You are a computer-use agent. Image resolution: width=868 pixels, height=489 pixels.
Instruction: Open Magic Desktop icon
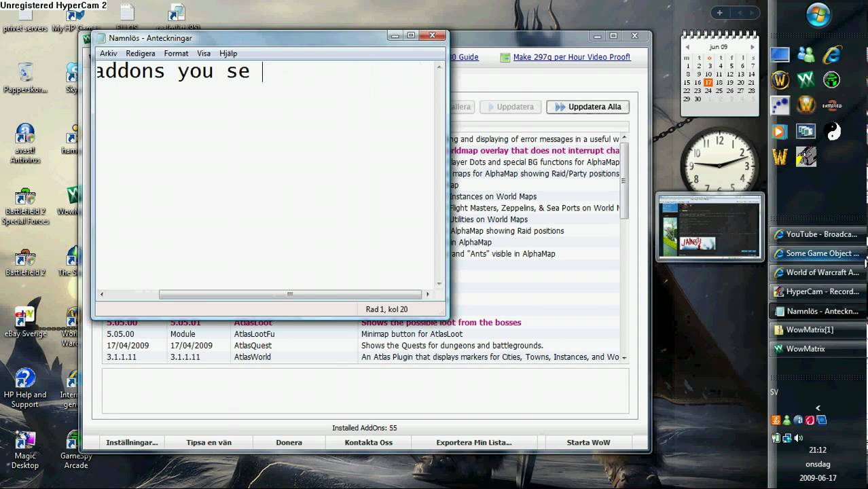25,450
